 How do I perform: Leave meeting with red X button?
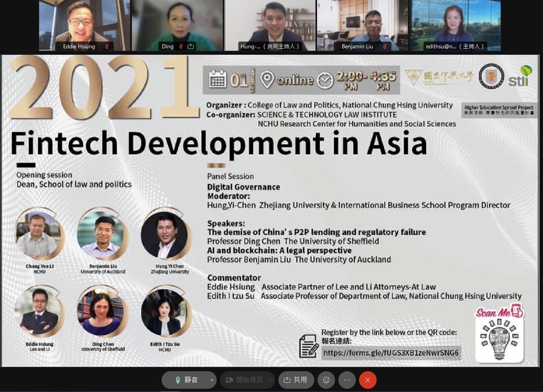368,380
